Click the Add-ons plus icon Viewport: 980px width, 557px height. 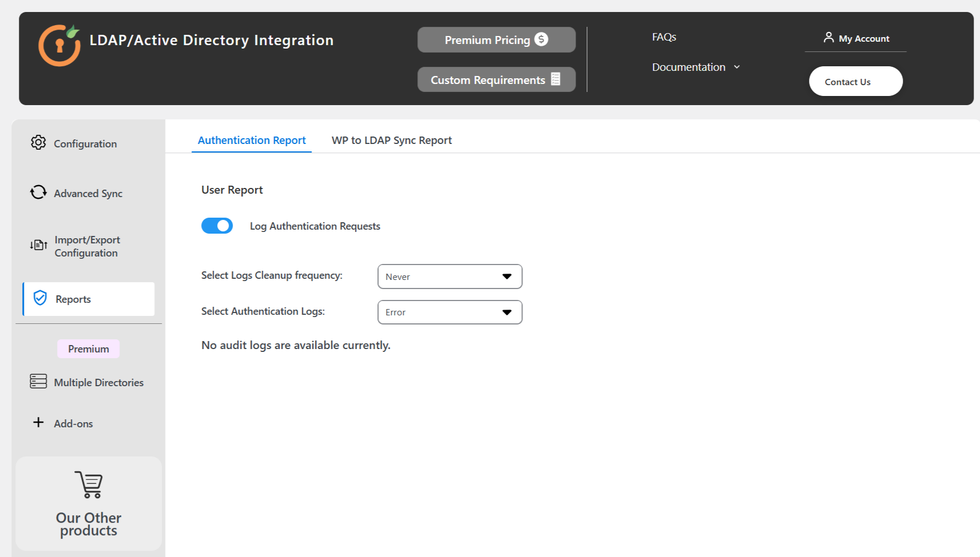[x=38, y=422]
